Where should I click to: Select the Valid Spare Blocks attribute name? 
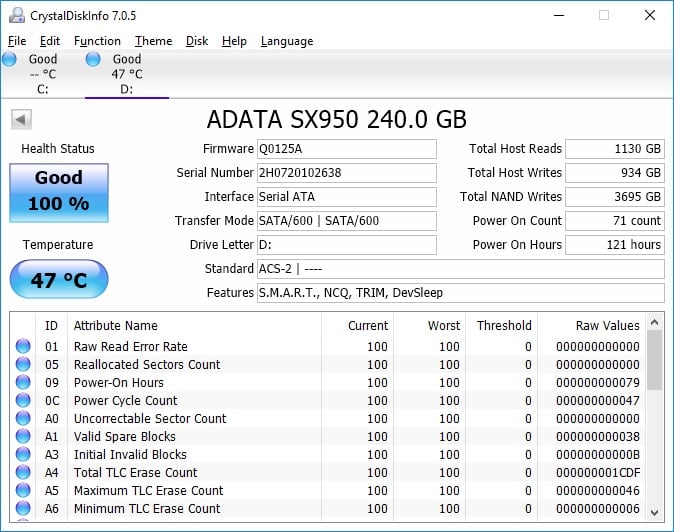coord(125,437)
